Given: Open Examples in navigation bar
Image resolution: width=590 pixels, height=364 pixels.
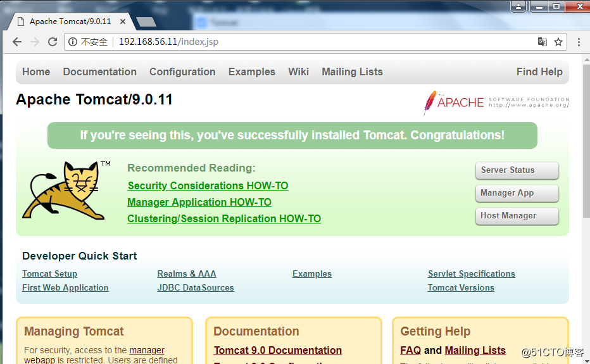Looking at the screenshot, I should point(252,72).
